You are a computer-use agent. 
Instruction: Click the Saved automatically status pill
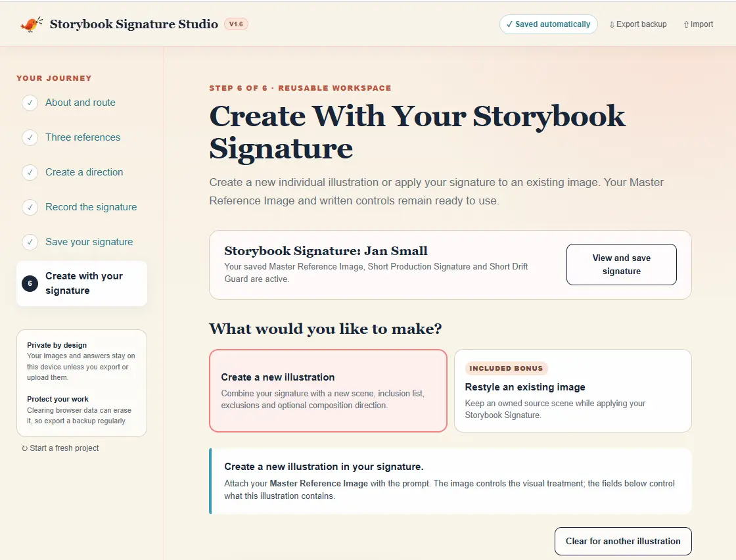tap(548, 24)
